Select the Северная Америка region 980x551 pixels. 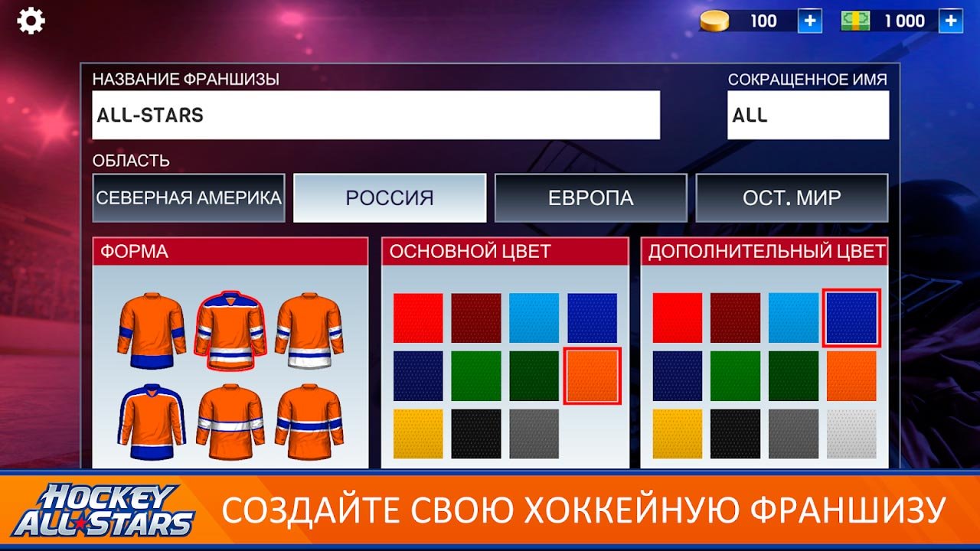click(x=188, y=198)
